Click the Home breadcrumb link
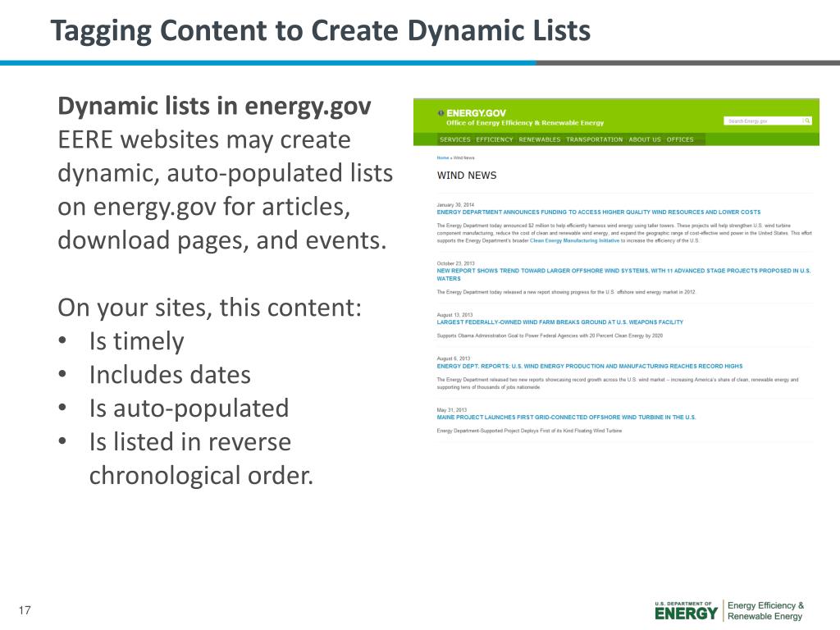The height and width of the screenshot is (630, 840). [442, 158]
